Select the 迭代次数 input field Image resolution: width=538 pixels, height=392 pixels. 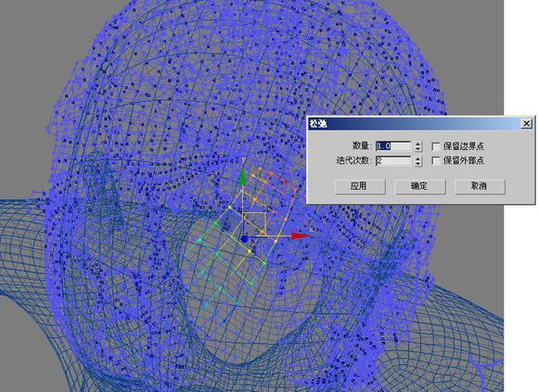(x=393, y=160)
